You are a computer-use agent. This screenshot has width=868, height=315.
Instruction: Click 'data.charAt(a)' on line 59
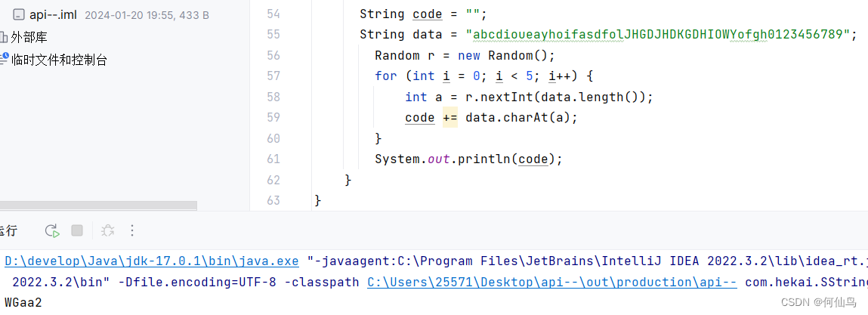(517, 118)
